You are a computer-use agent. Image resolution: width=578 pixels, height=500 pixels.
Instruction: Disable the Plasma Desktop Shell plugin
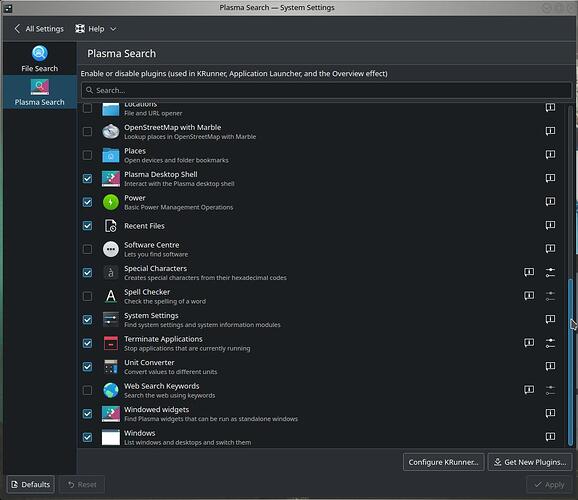[87, 179]
